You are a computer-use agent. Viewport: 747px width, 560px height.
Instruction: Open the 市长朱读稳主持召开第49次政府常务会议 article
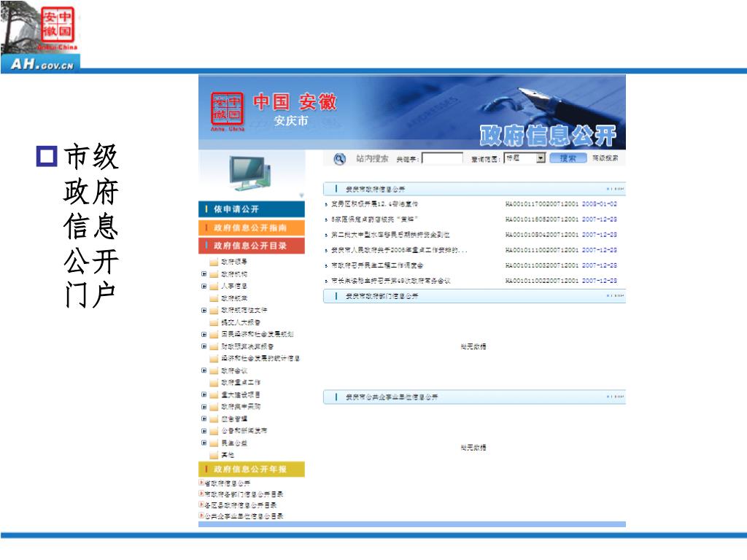pyautogui.click(x=391, y=281)
